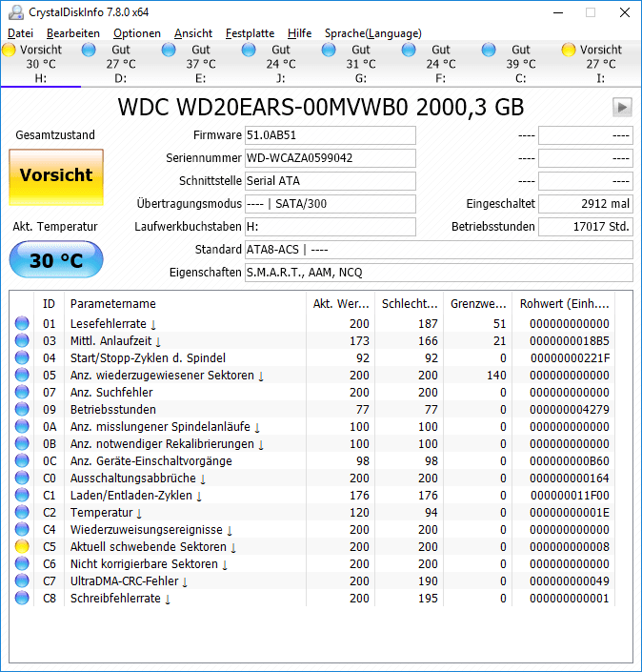
Task: Click the Eingeschaltet field 2912 mal
Action: (x=586, y=204)
